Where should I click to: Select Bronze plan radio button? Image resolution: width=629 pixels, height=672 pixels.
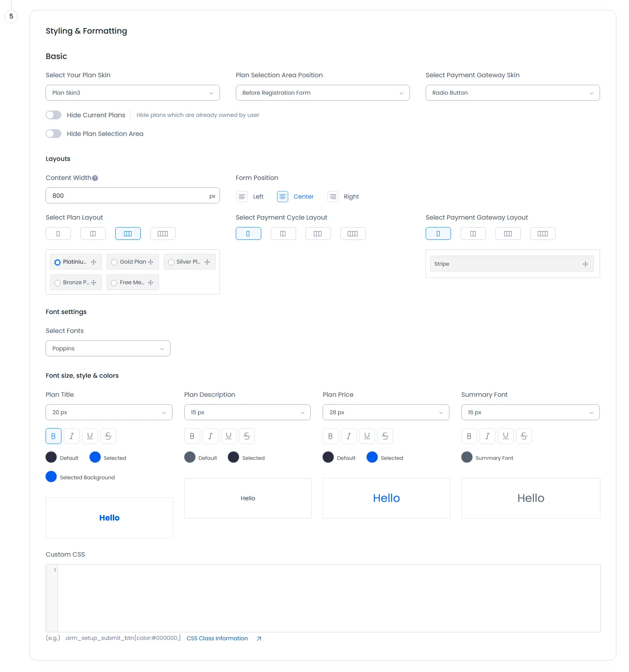(x=57, y=283)
